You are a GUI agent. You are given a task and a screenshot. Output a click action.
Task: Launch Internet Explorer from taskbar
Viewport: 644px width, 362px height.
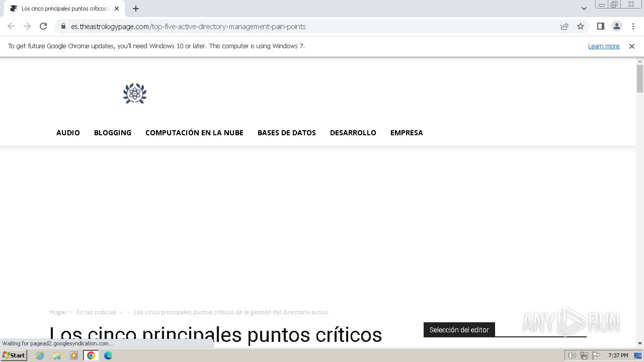click(40, 355)
